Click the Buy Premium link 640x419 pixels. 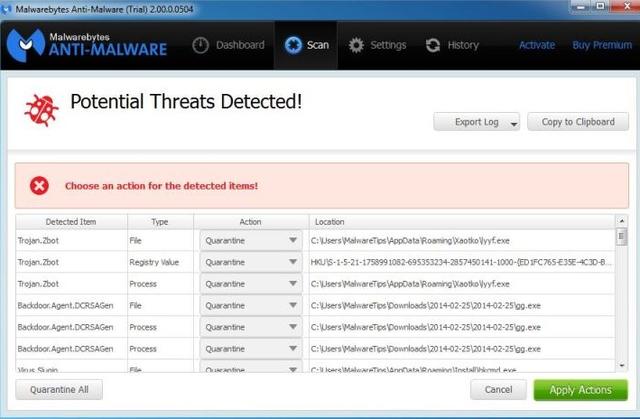602,45
